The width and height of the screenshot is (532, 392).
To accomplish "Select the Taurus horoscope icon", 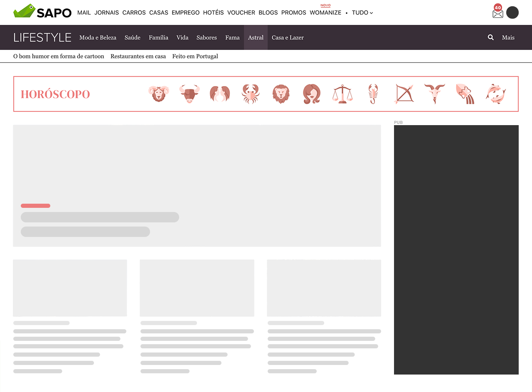I will 189,94.
